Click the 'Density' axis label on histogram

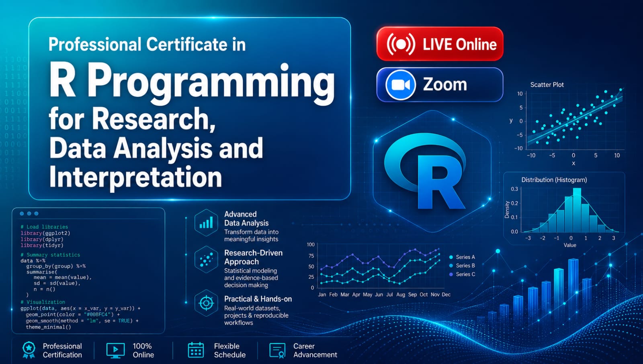[507, 210]
